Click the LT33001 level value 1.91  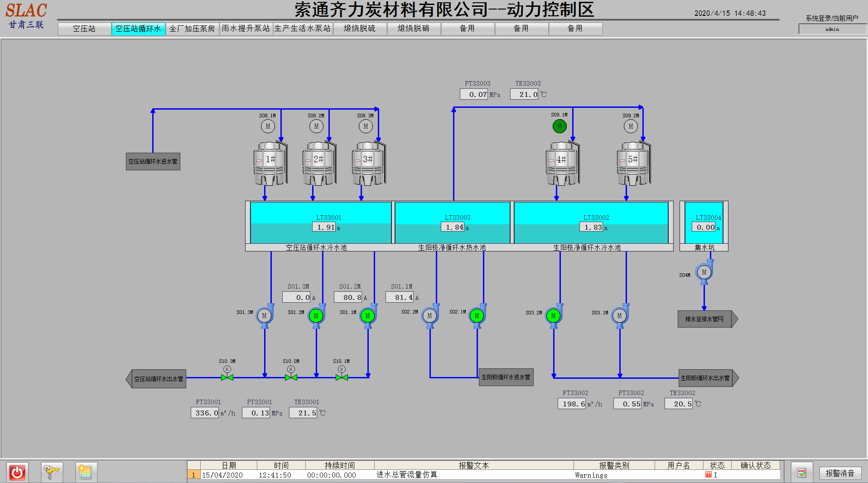324,227
